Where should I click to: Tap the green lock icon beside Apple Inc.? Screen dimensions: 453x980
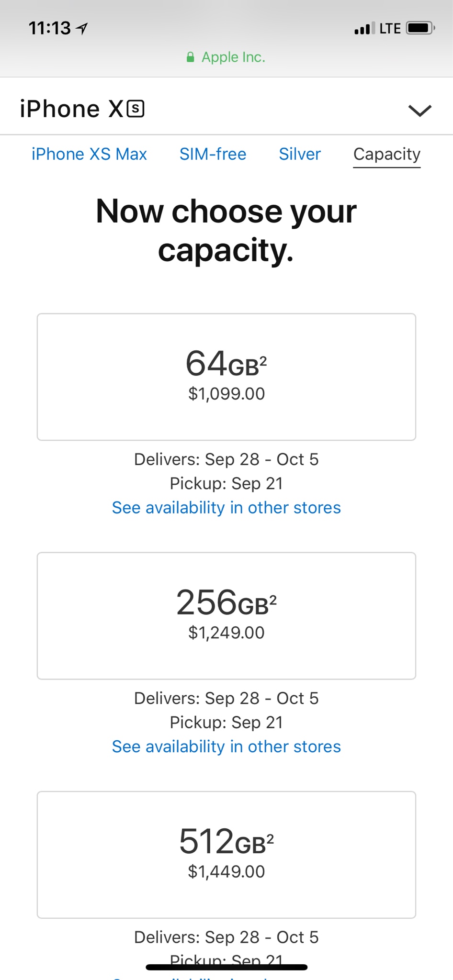pyautogui.click(x=190, y=57)
